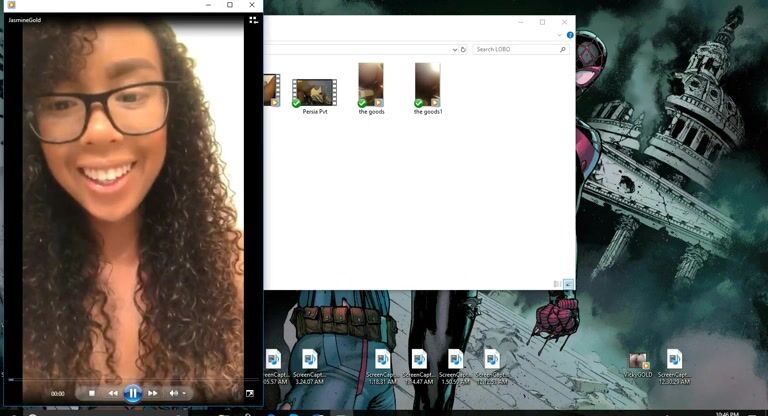
Task: Toggle full-screen view in player corner
Action: [249, 393]
